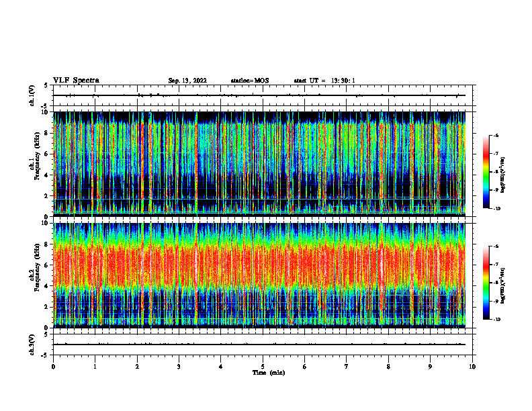Click the ch.1 color scale "-8" label
Viewport: 532px width, 411px height.
tap(496, 172)
